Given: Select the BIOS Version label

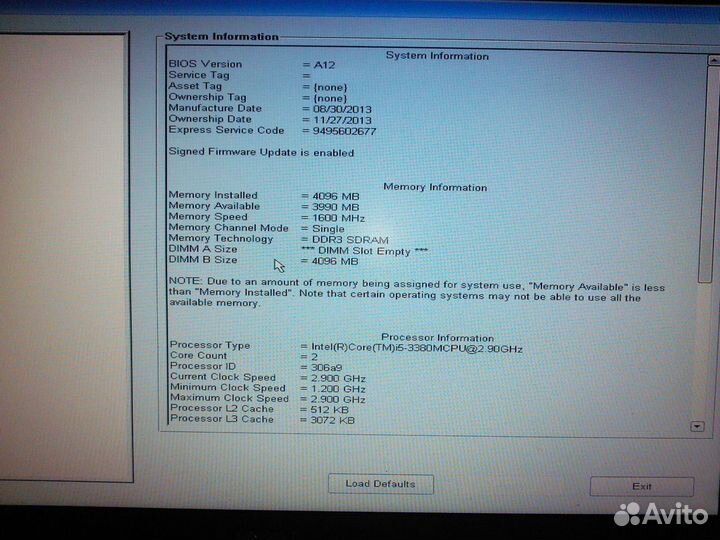Looking at the screenshot, I should (205, 64).
